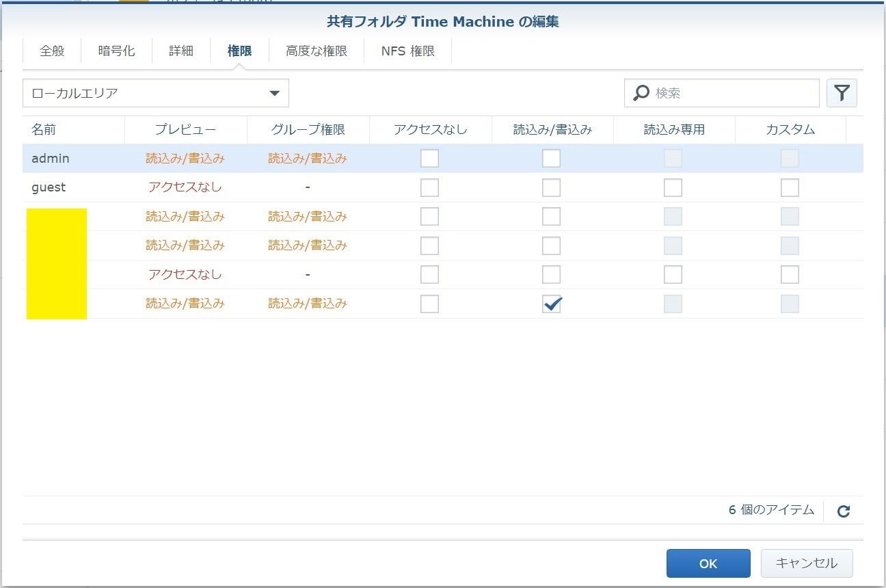
Task: Tick guest's カスタム checkbox
Action: tap(790, 187)
